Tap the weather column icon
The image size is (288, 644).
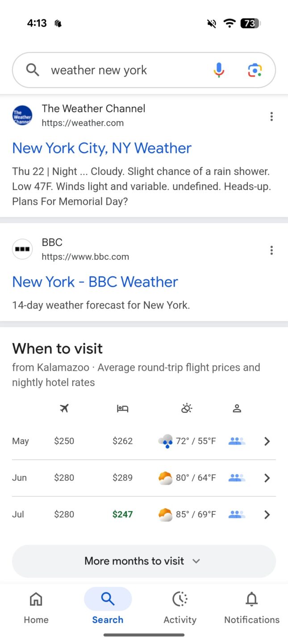[x=186, y=408]
